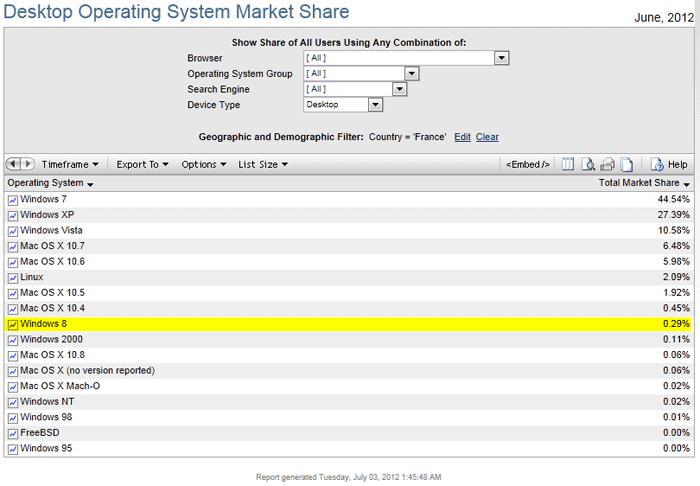Click the trend chart icon beside Windows 7
700x486 pixels.
pyautogui.click(x=13, y=200)
